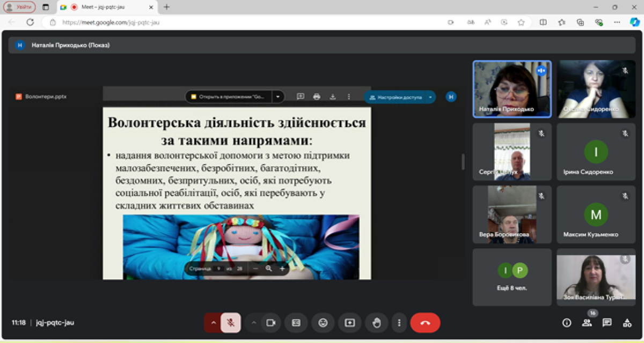Expand camera video settings arrow
The width and height of the screenshot is (644, 343).
coord(254,323)
